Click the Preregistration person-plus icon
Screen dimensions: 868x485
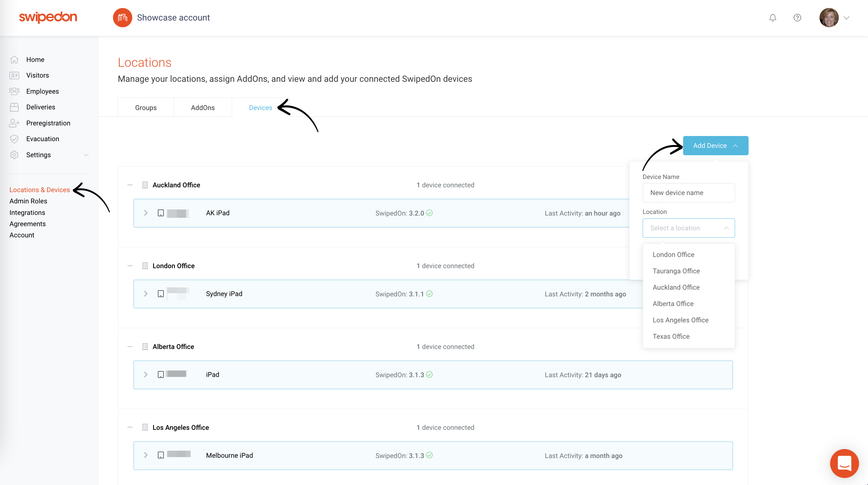tap(14, 123)
